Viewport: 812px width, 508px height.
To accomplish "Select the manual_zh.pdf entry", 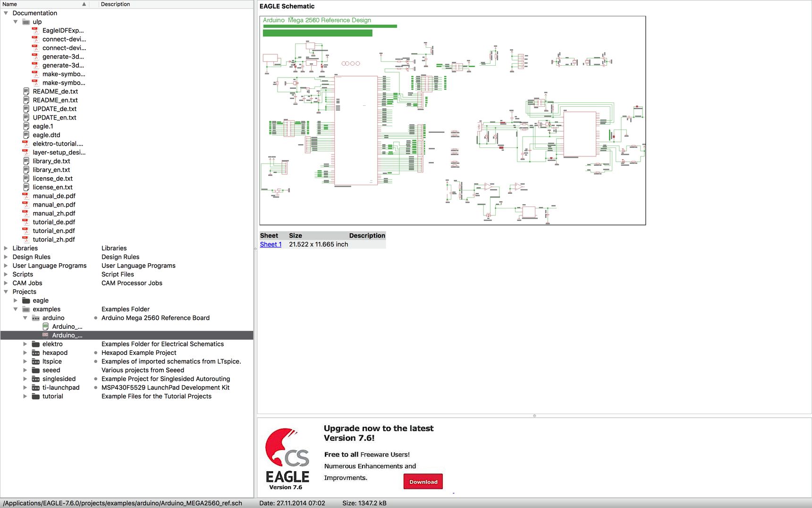I will (x=54, y=213).
